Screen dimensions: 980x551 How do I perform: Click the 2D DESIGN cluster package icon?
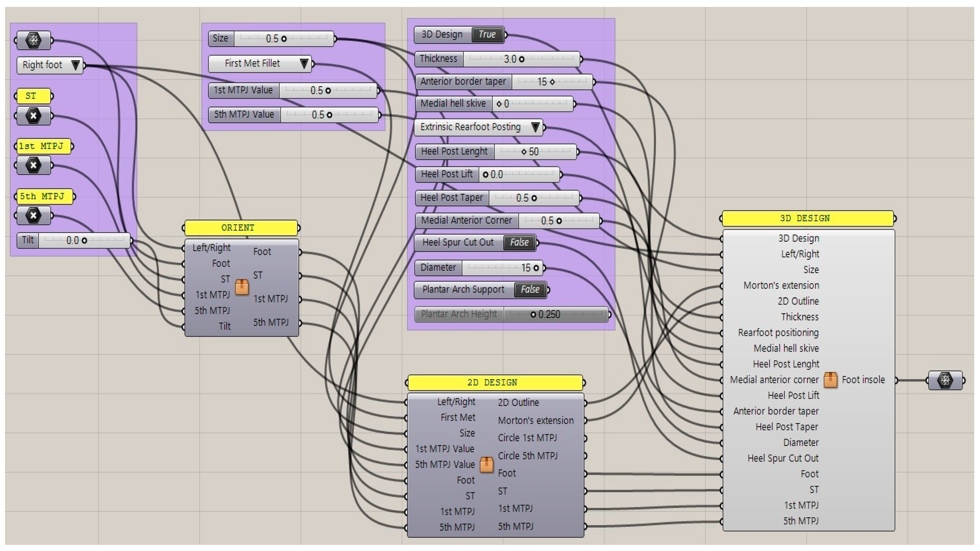[x=486, y=465]
